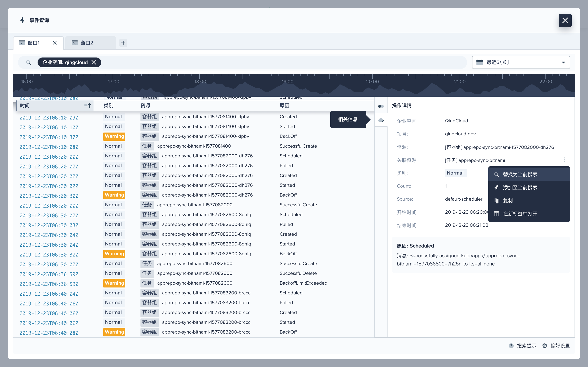Viewport: 588px width, 367px height.
Task: Select 复制 in the context menu
Action: (x=508, y=200)
